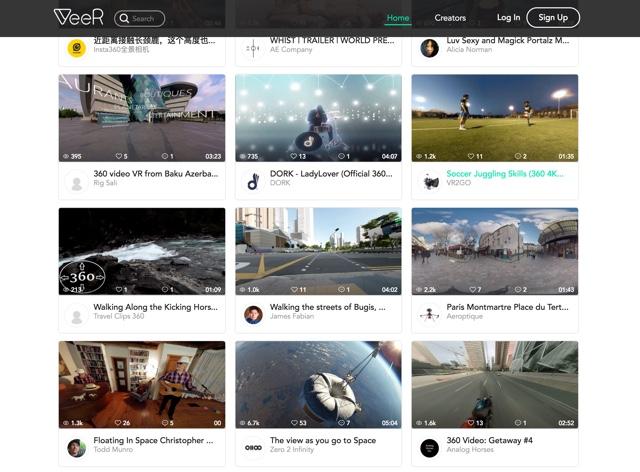Click the VeeR logo
The height and width of the screenshot is (472, 640).
pos(78,17)
